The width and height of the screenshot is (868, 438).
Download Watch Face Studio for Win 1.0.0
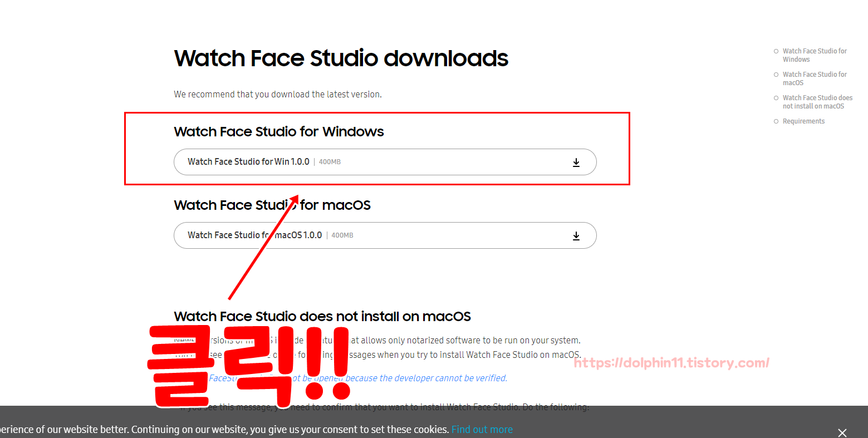point(385,162)
